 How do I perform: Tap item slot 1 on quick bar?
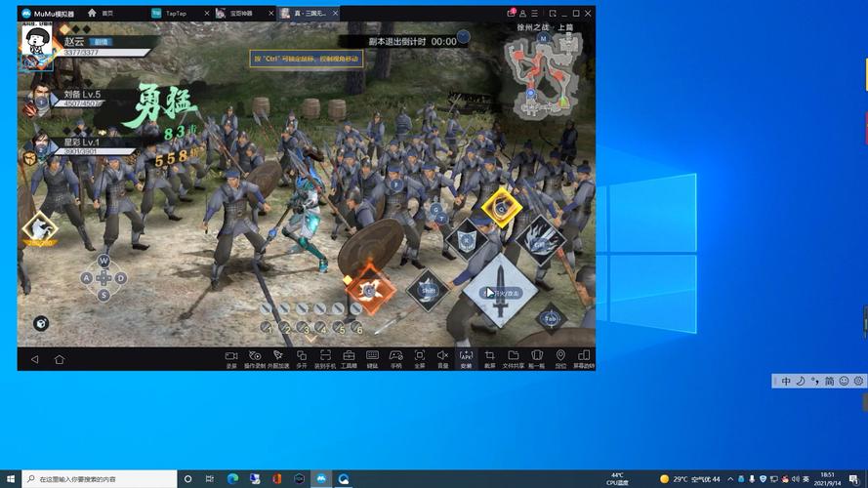pyautogui.click(x=267, y=328)
